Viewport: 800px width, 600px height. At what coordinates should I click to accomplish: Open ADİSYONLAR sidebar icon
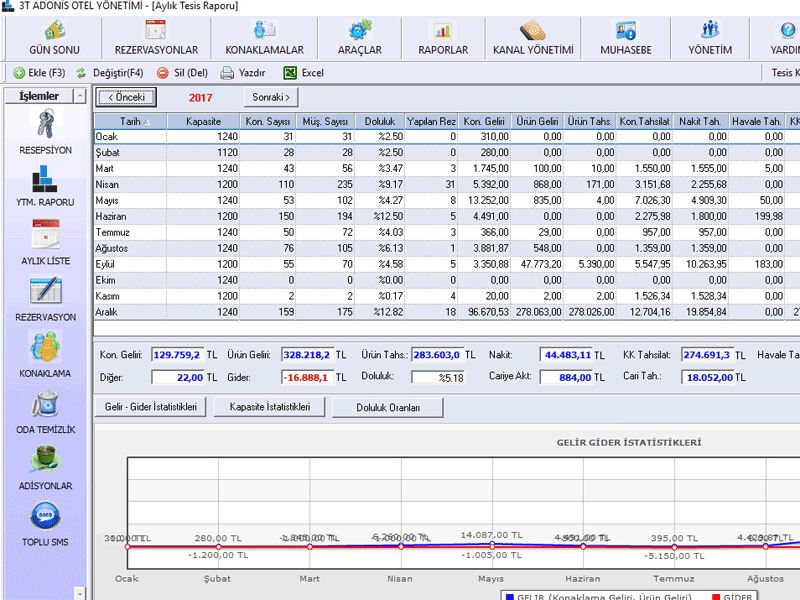point(45,459)
